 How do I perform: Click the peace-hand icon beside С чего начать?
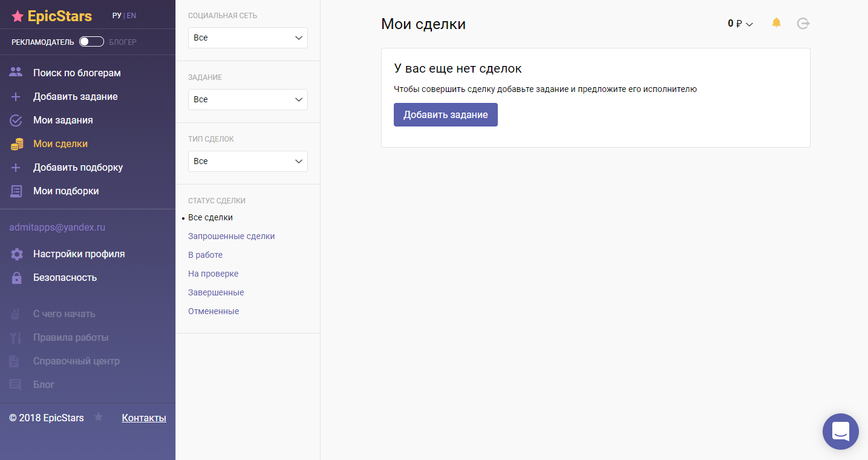pos(16,314)
